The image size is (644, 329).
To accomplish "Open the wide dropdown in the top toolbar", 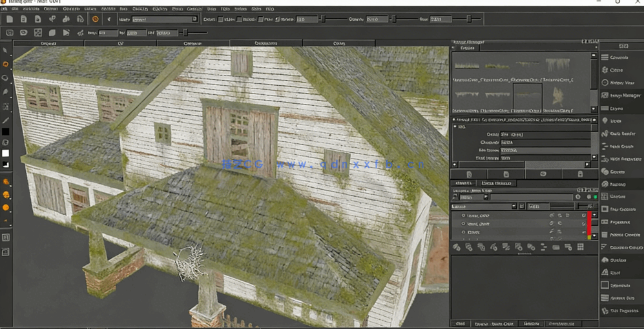I will tap(164, 19).
